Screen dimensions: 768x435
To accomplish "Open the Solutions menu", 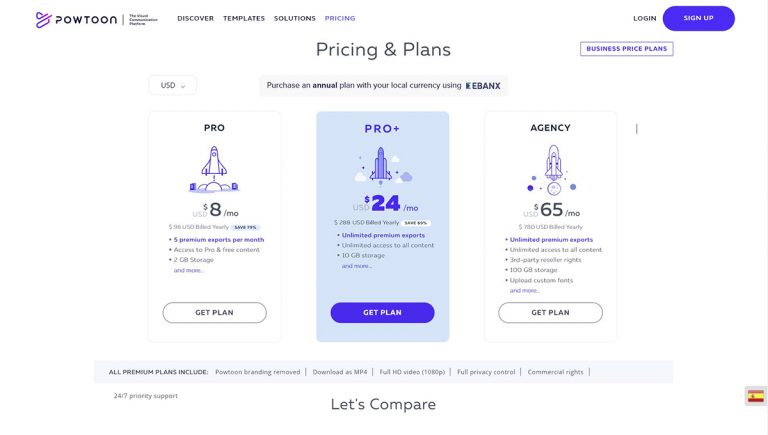I will pyautogui.click(x=294, y=18).
